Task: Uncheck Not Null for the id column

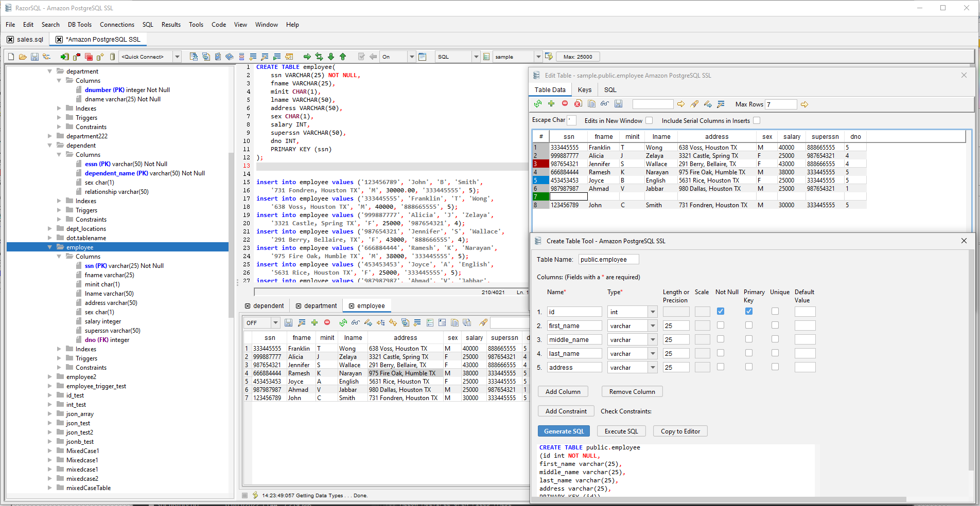Action: tap(721, 311)
